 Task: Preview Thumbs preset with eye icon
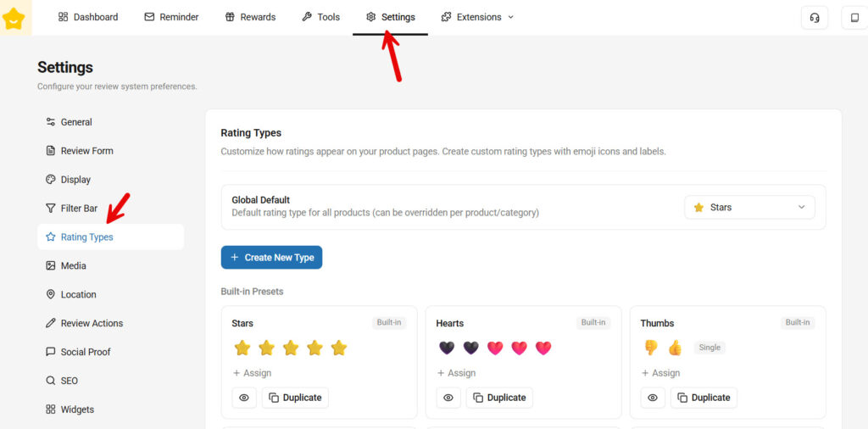(653, 398)
